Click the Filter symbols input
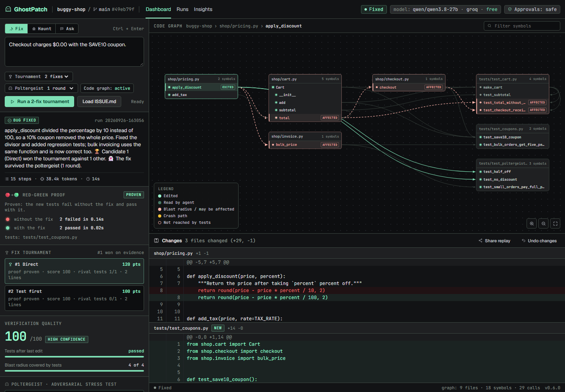This screenshot has width=565, height=392. pyautogui.click(x=522, y=26)
